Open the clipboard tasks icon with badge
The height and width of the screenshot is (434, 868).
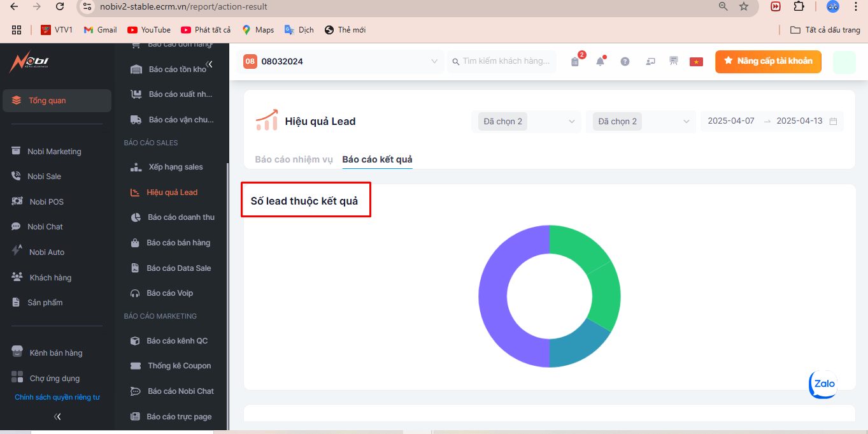[x=575, y=62]
